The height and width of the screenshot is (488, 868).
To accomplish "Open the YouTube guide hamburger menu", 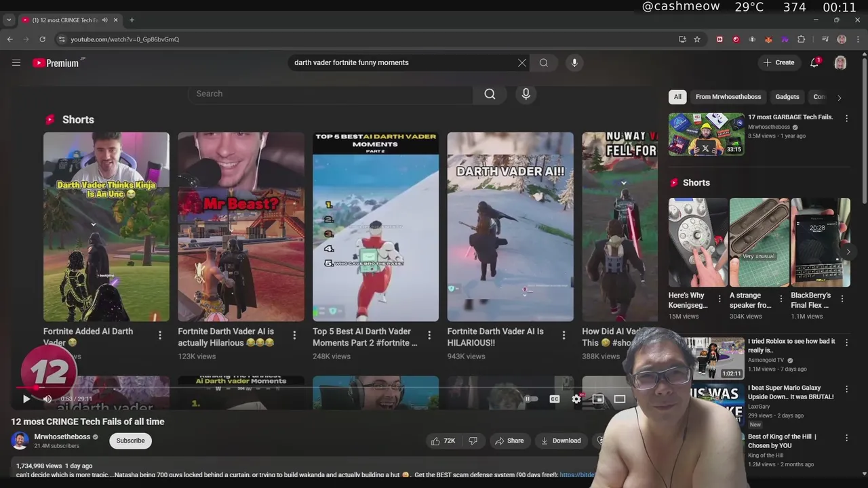I will point(16,62).
